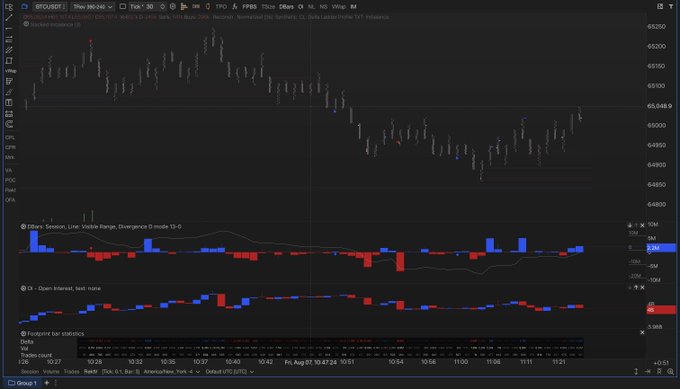
Task: Toggle OFA in left sidebar
Action: (x=10, y=200)
